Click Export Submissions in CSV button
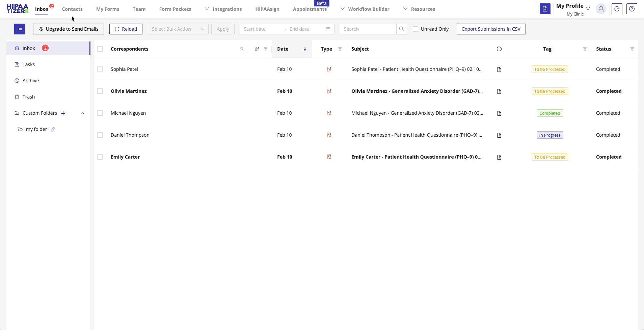644x330 pixels. tap(491, 29)
